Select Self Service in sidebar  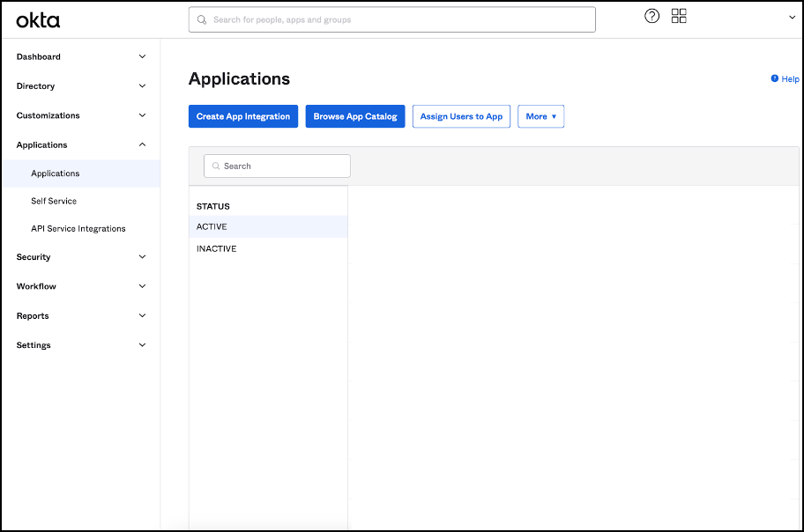54,201
